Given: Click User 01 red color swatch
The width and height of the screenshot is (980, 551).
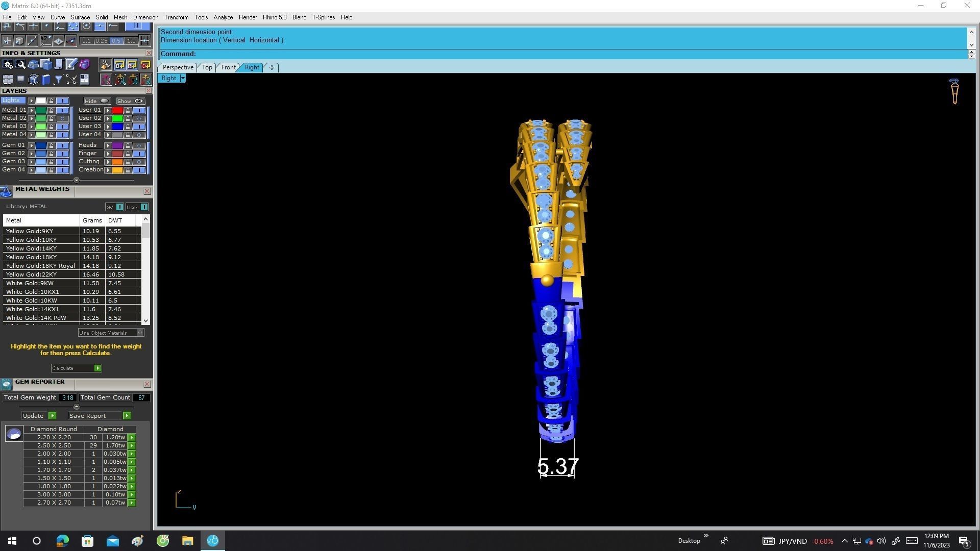Looking at the screenshot, I should 117,110.
